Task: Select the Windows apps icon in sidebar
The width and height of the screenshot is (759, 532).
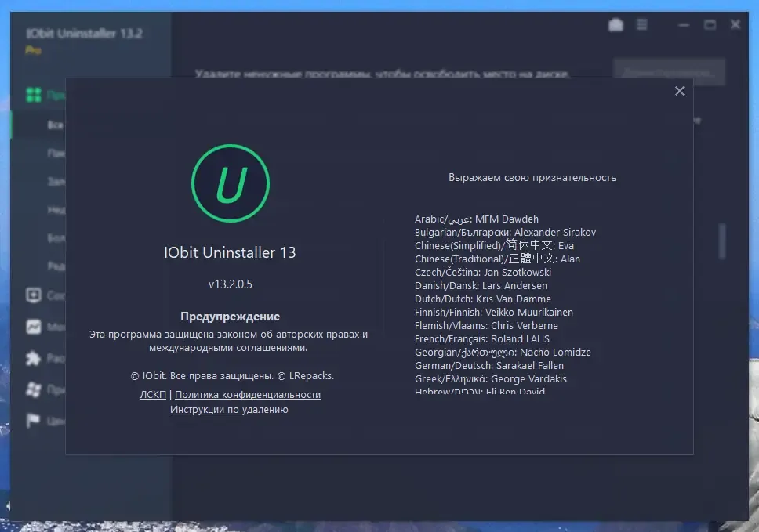Action: pos(34,390)
